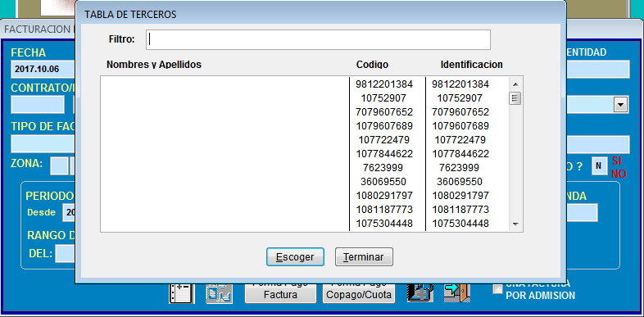Screen dimensions: 644x317
Task: Click the Nombres y Apellidos column header
Action: [154, 65]
